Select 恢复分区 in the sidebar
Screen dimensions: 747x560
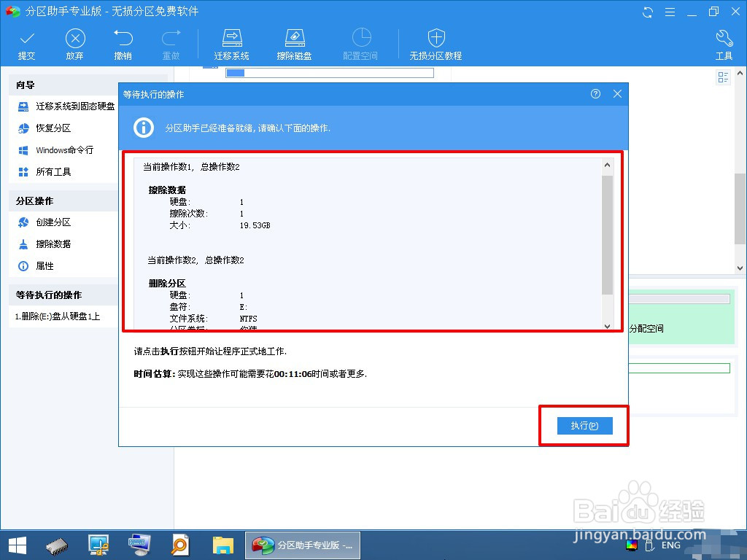44,128
